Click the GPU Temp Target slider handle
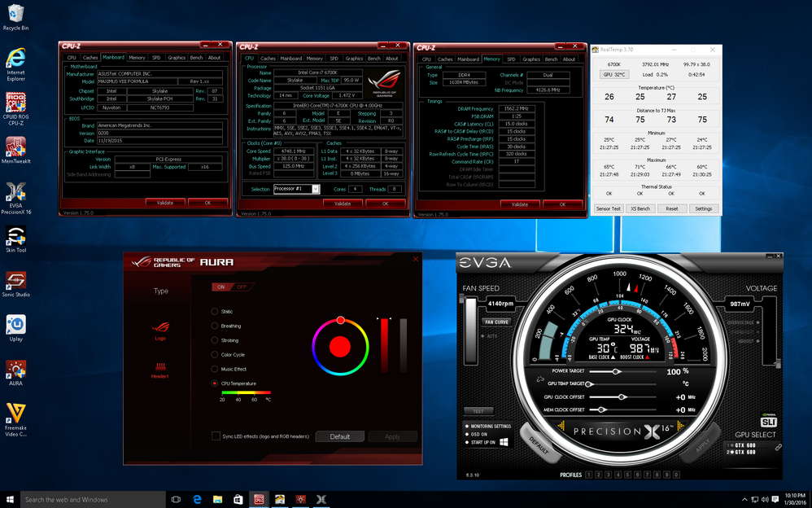 coord(588,384)
